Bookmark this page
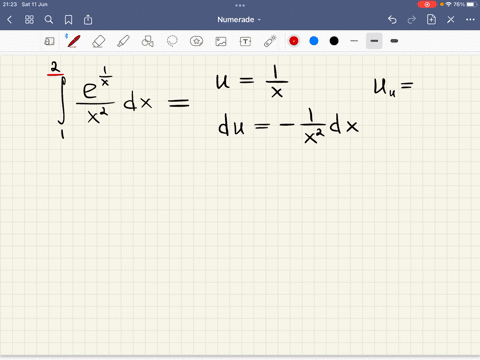 pos(68,20)
